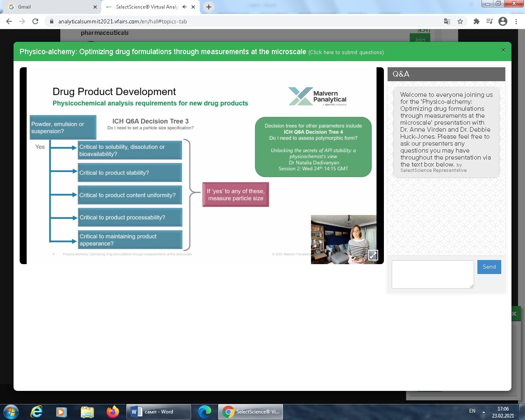Open the Chrome three-dot menu
The width and height of the screenshot is (525, 420).
516,21
